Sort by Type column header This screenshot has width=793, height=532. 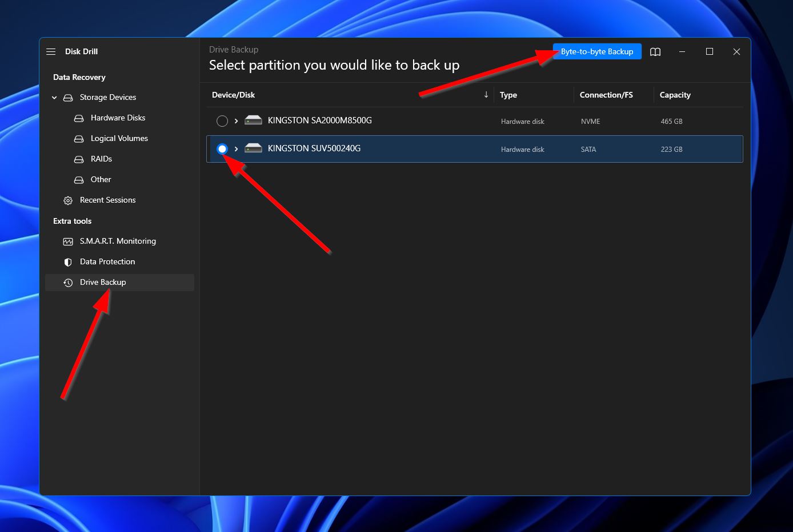[508, 95]
